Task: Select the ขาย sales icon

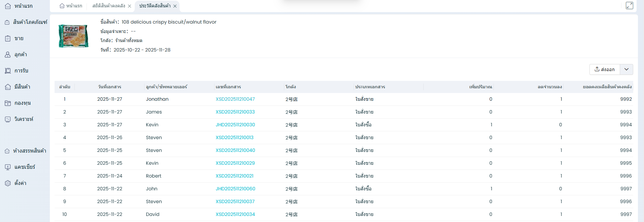Action: [x=8, y=38]
